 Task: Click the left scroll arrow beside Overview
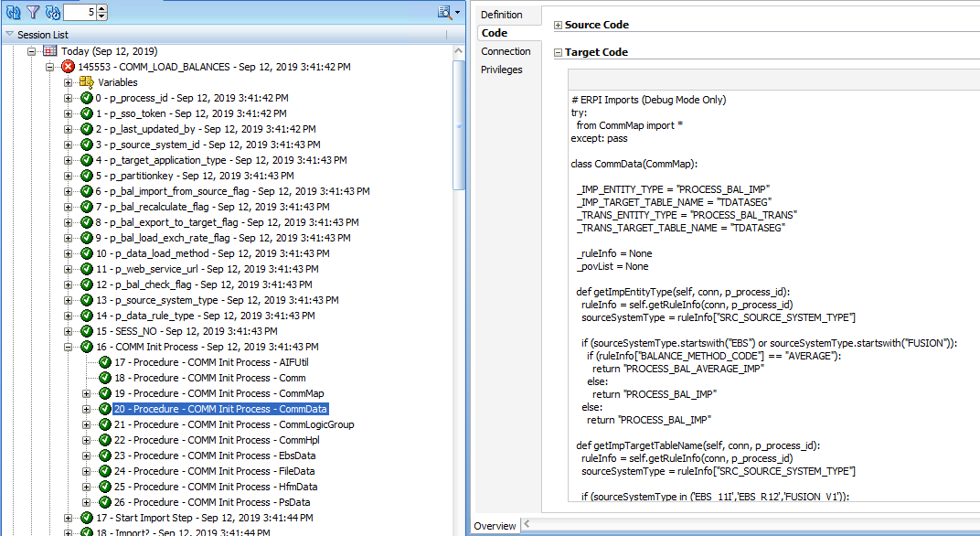tap(527, 524)
